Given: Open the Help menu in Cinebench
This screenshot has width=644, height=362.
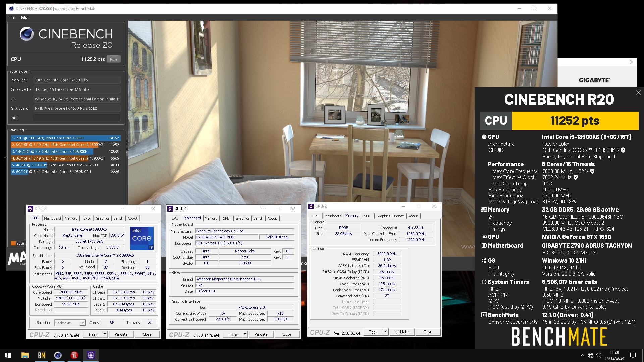Looking at the screenshot, I should click(23, 17).
